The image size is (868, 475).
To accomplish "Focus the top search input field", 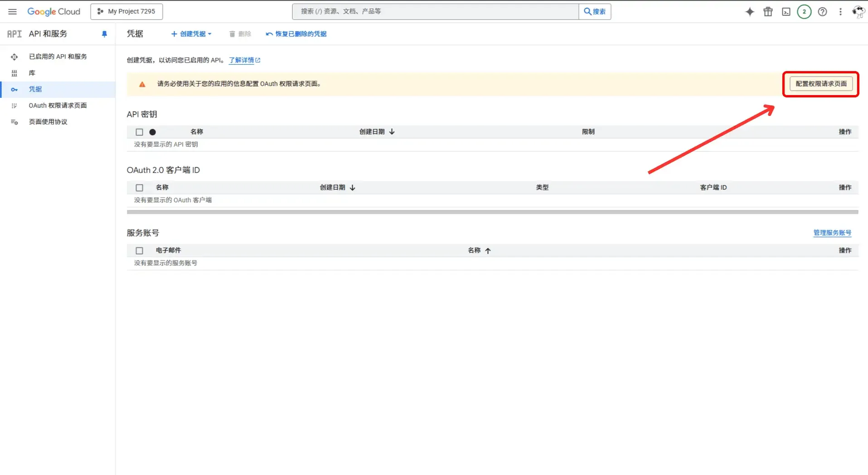I will coord(436,12).
